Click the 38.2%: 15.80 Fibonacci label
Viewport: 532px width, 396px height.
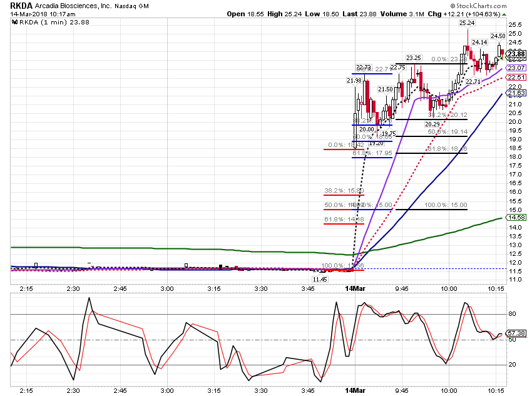point(344,191)
